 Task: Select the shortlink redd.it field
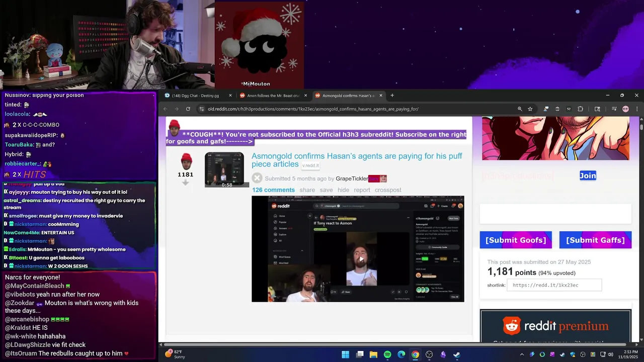(554, 285)
